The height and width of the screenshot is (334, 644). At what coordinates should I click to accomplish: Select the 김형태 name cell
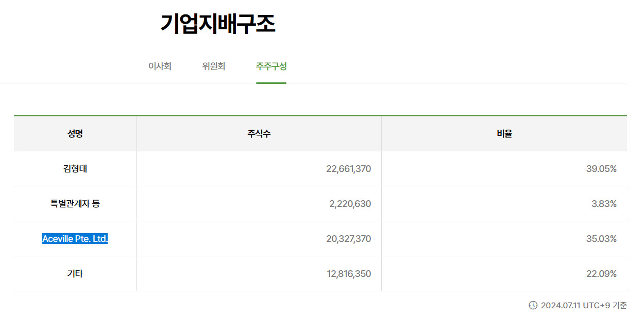[x=75, y=169]
